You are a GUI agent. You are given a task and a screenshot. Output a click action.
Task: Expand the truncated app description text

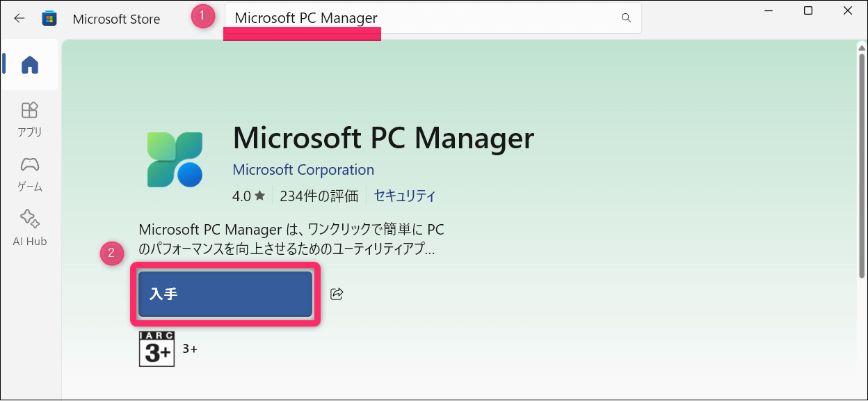[287, 239]
